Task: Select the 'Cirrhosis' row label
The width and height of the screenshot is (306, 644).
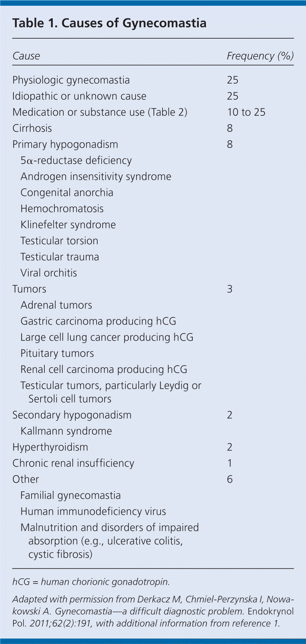Action: (x=32, y=128)
